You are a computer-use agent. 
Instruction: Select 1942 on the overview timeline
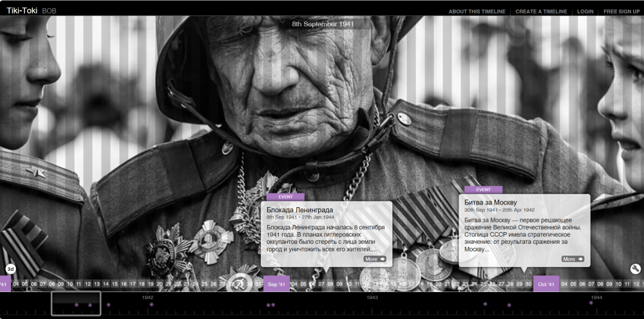coord(147,298)
